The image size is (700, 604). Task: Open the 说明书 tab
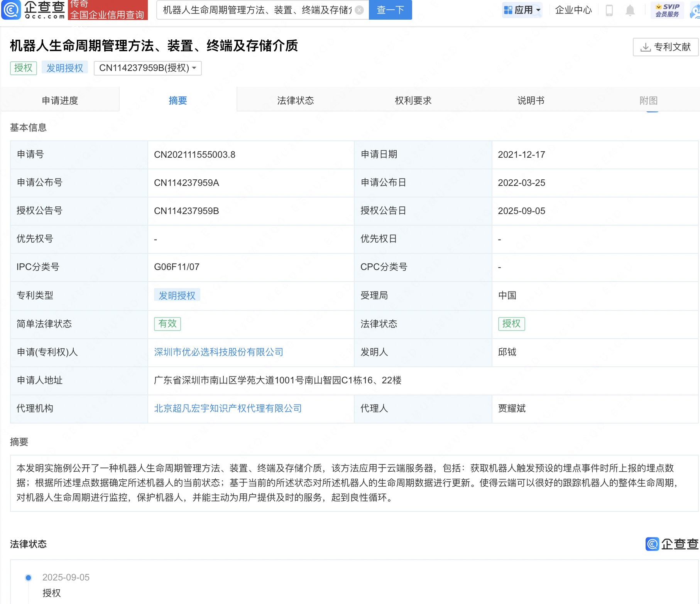[x=531, y=101]
